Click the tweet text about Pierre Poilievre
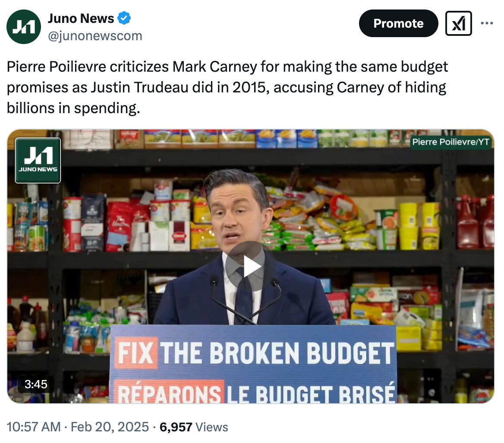 [x=227, y=87]
